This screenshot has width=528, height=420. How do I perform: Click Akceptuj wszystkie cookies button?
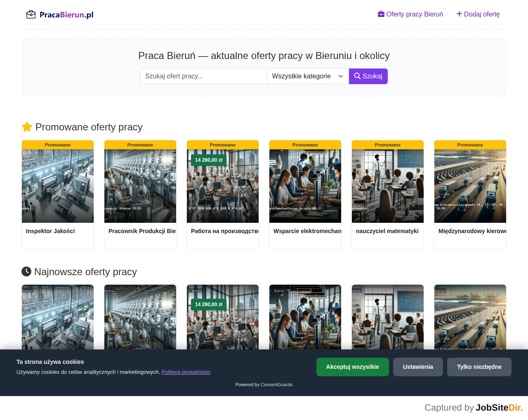click(353, 367)
